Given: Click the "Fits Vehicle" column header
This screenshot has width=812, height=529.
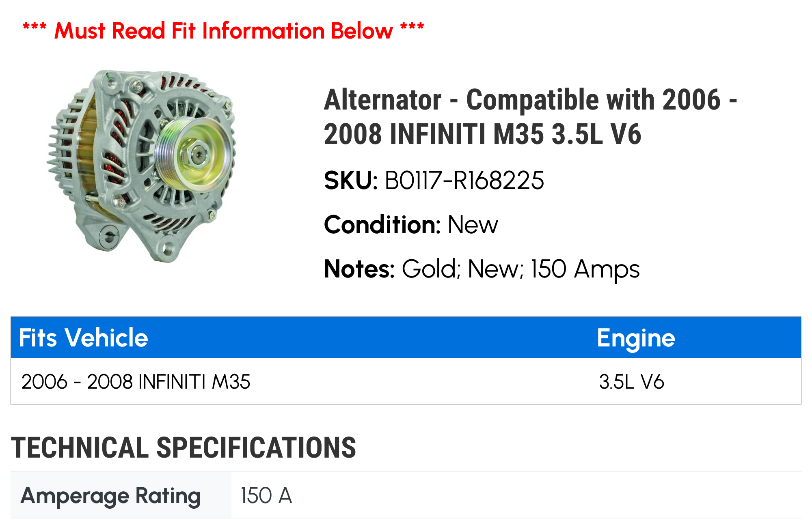Looking at the screenshot, I should pyautogui.click(x=84, y=338).
